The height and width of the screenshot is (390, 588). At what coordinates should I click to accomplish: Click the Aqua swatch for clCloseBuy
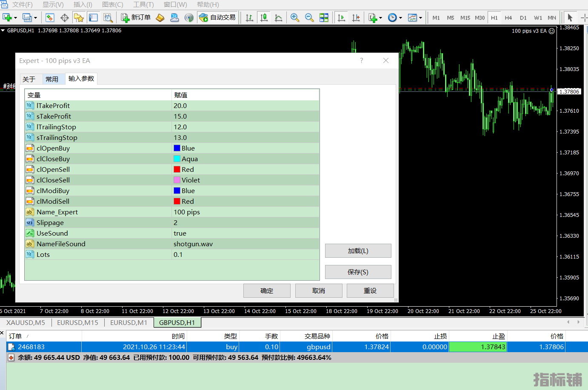(177, 159)
